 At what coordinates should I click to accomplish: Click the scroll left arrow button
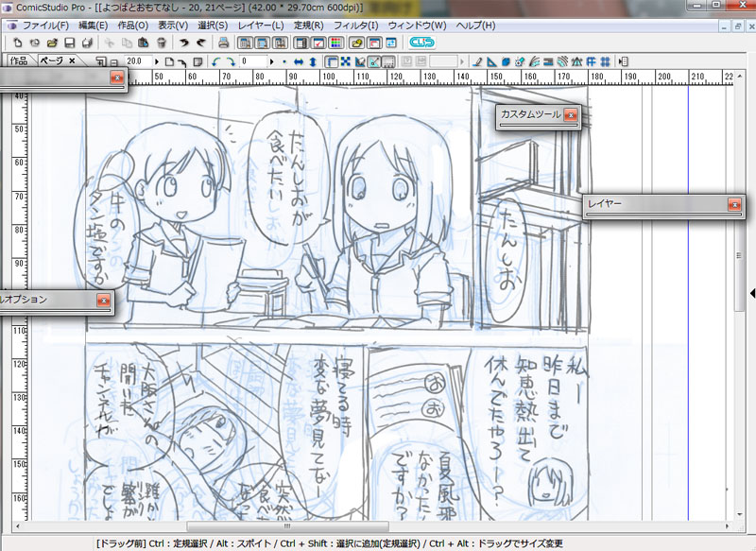[x=18, y=525]
